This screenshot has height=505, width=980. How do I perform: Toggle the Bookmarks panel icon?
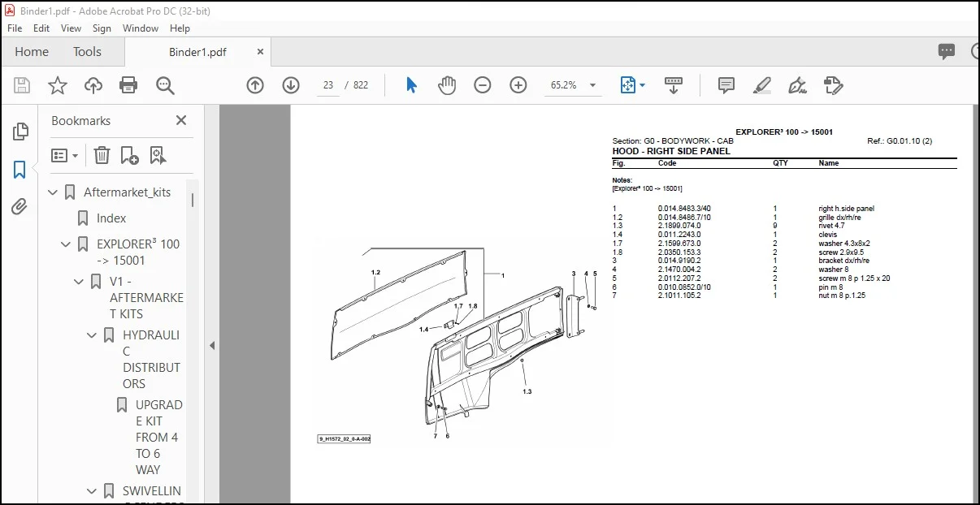pyautogui.click(x=20, y=170)
